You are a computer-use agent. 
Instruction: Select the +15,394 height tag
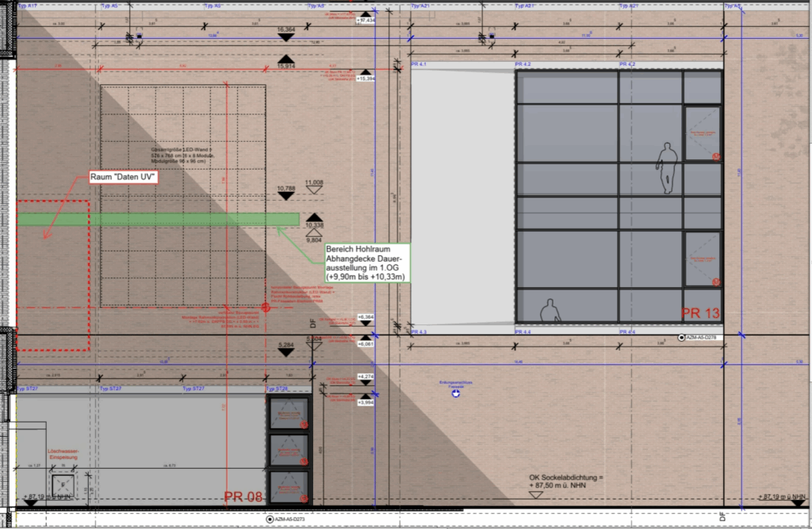pyautogui.click(x=366, y=79)
